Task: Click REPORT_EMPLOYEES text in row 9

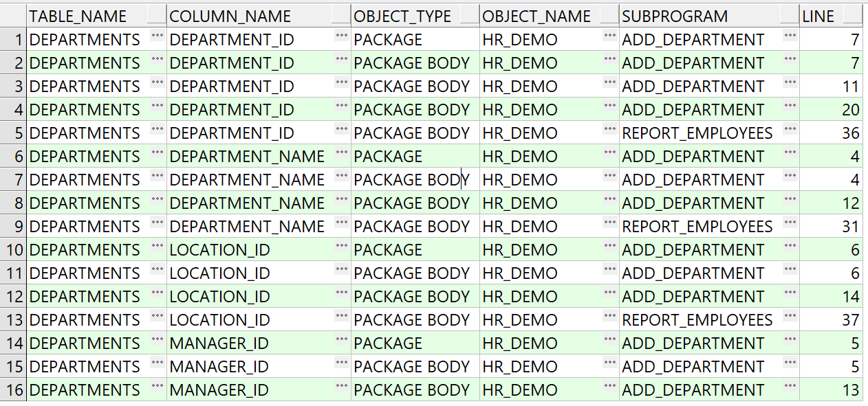Action: (697, 227)
